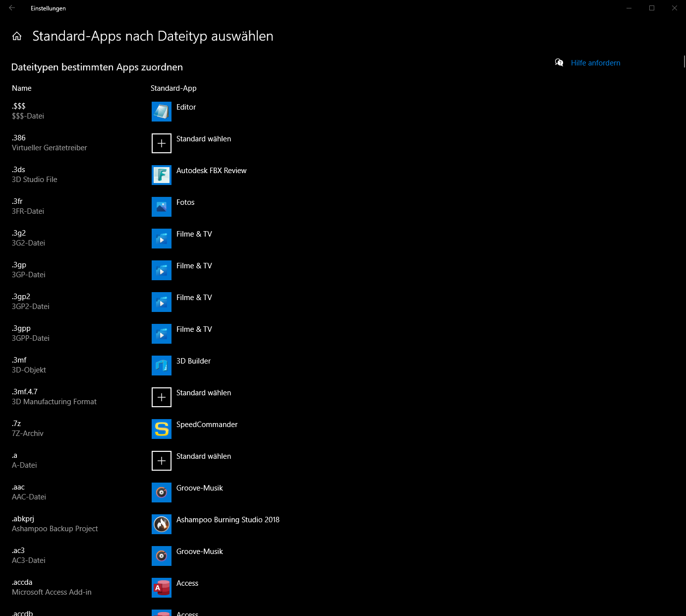
Task: Open the Filme & TV icon for .3g2
Action: (x=161, y=239)
